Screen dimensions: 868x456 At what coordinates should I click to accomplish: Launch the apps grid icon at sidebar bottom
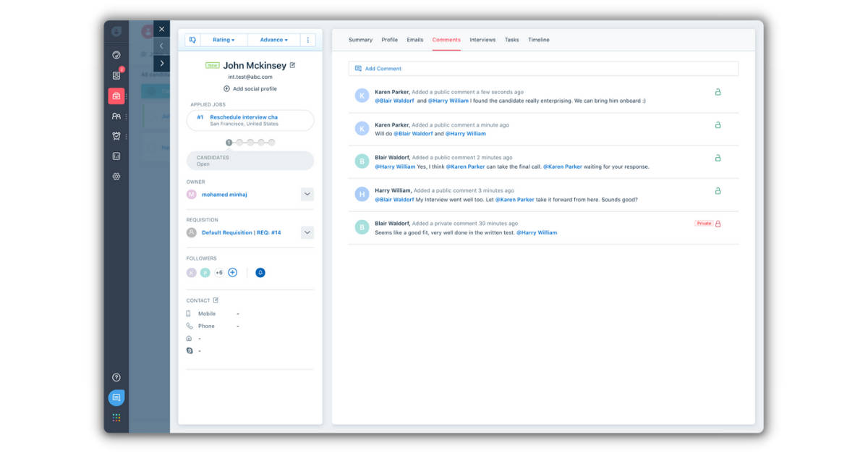pyautogui.click(x=116, y=417)
